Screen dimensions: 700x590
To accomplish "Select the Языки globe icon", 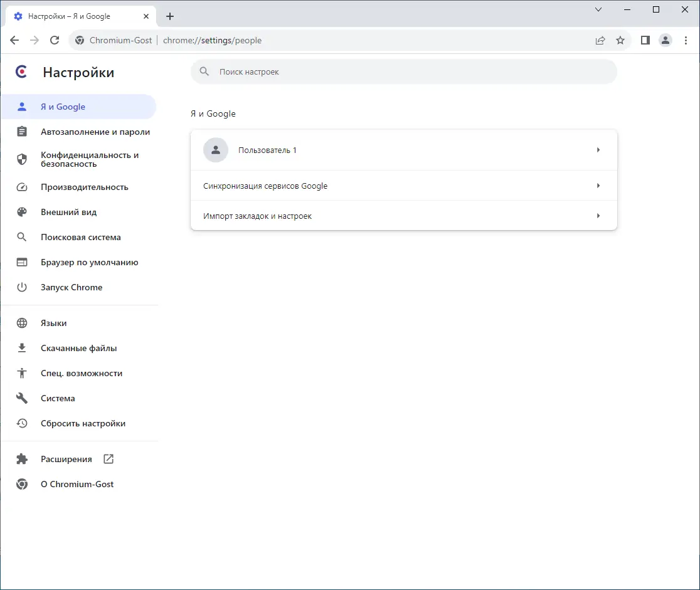I will (22, 323).
